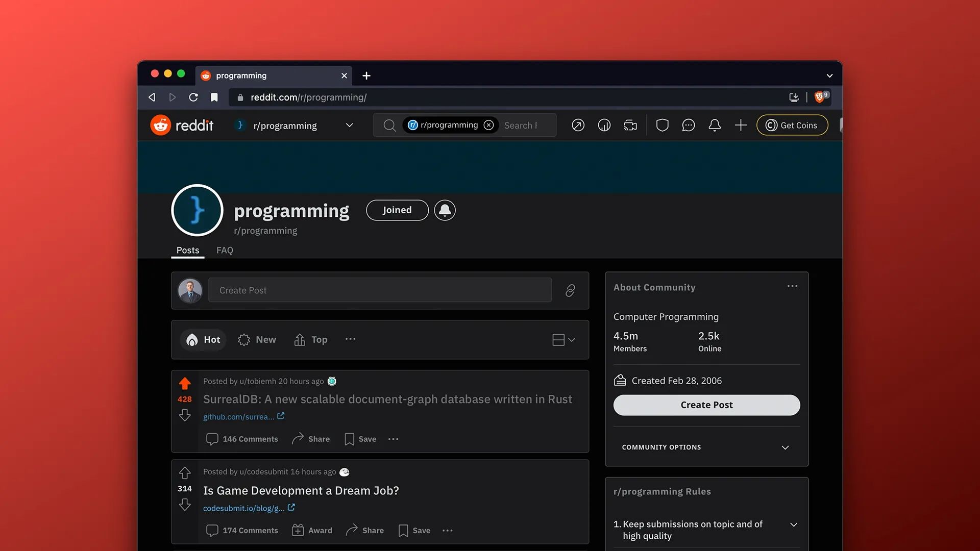Click the Create Post text field
This screenshot has height=551, width=980.
point(380,290)
